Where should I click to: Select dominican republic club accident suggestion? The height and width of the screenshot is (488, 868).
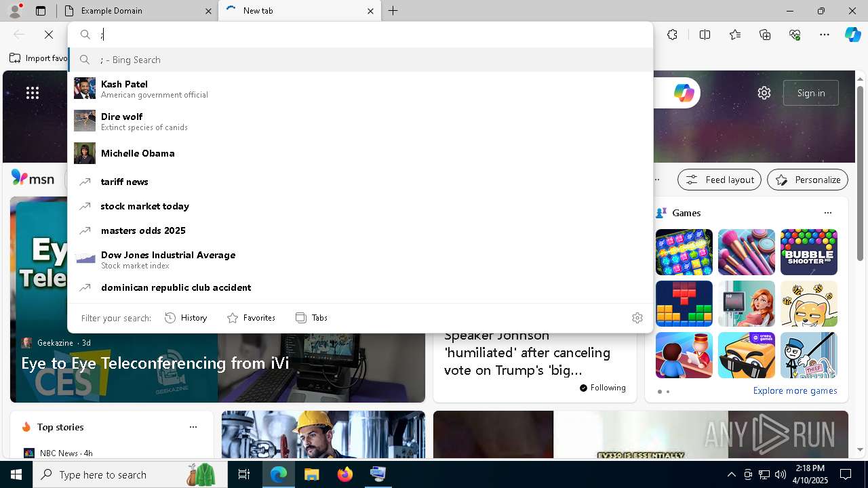360,287
